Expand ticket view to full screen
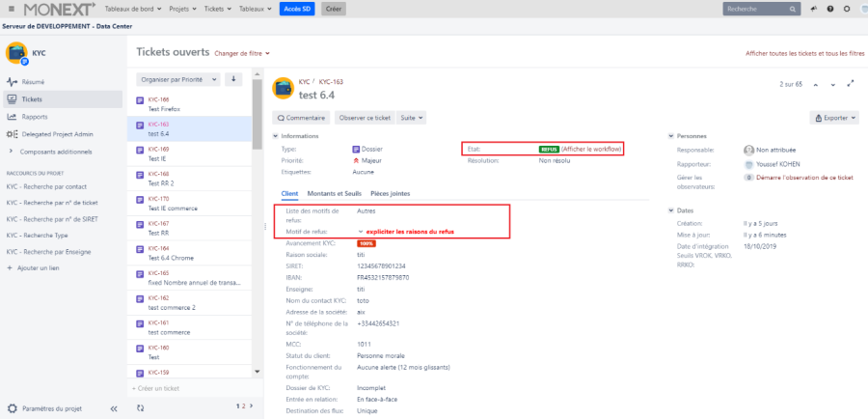 (x=849, y=85)
